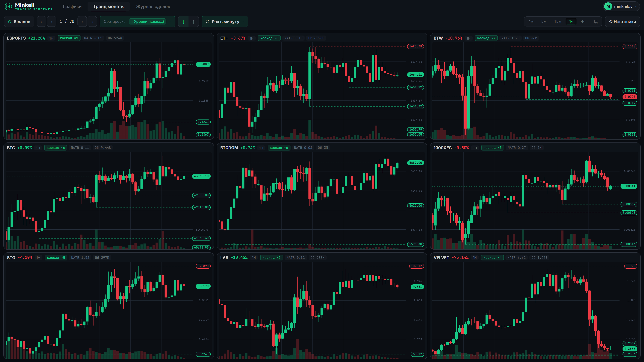Click the Binance exchange button

tap(19, 21)
